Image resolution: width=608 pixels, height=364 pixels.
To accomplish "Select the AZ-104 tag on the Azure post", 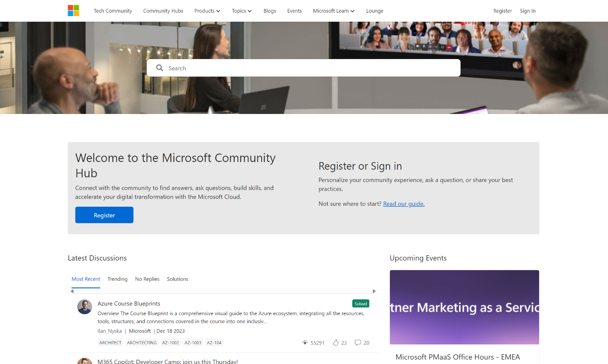I will coord(214,342).
